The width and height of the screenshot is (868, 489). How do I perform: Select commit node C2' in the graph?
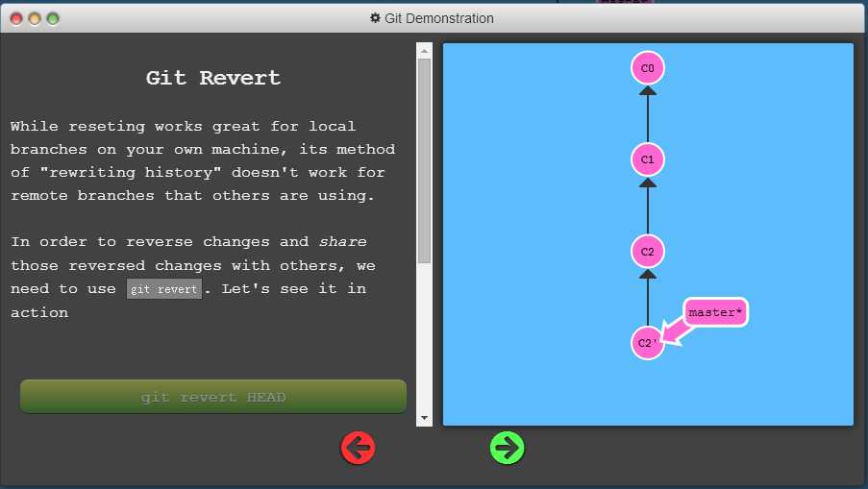[648, 342]
